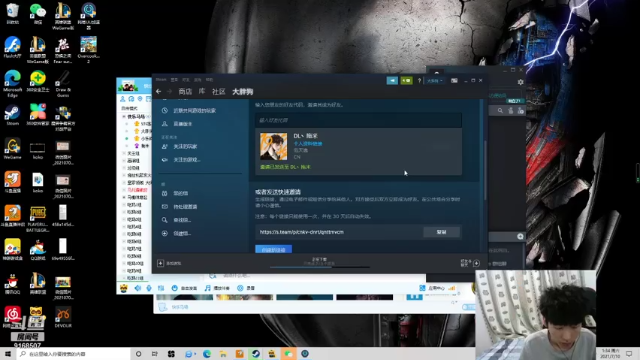
Task: Open Steam from the taskbar
Action: tap(256, 354)
